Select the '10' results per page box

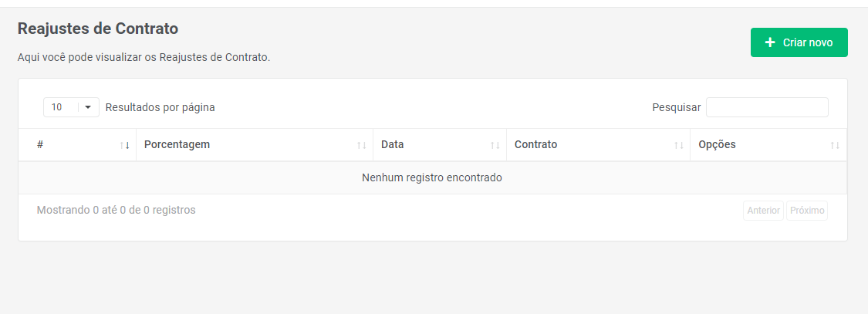60,107
